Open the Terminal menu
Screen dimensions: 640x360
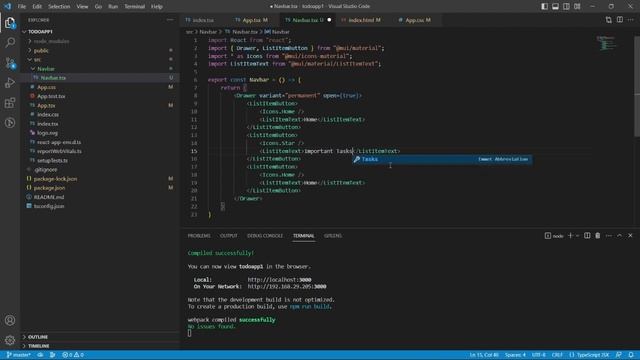coord(134,7)
